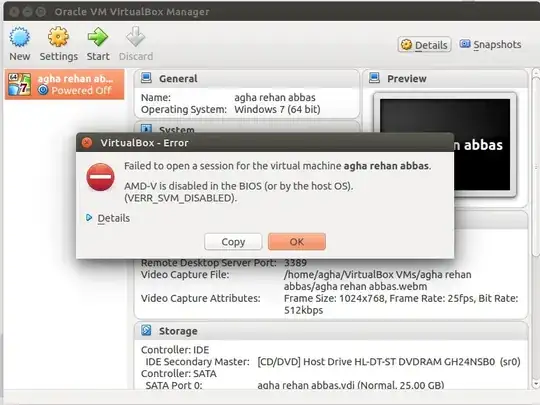Click the New virtual machine icon

[20, 37]
